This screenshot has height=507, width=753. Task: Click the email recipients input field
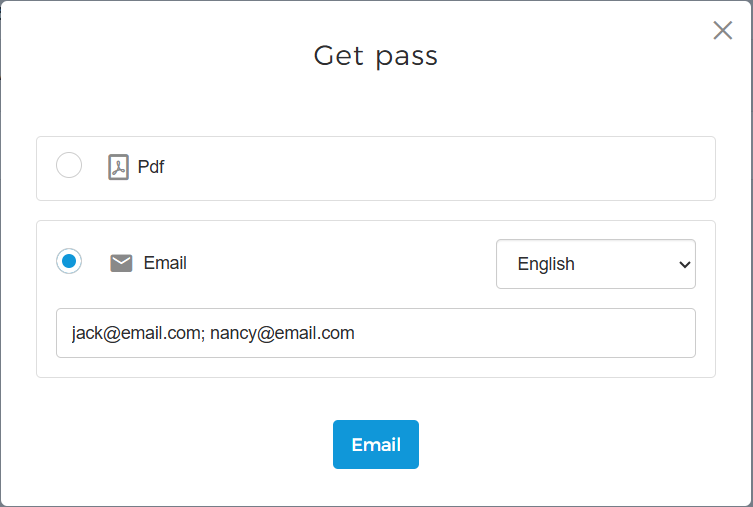375,333
